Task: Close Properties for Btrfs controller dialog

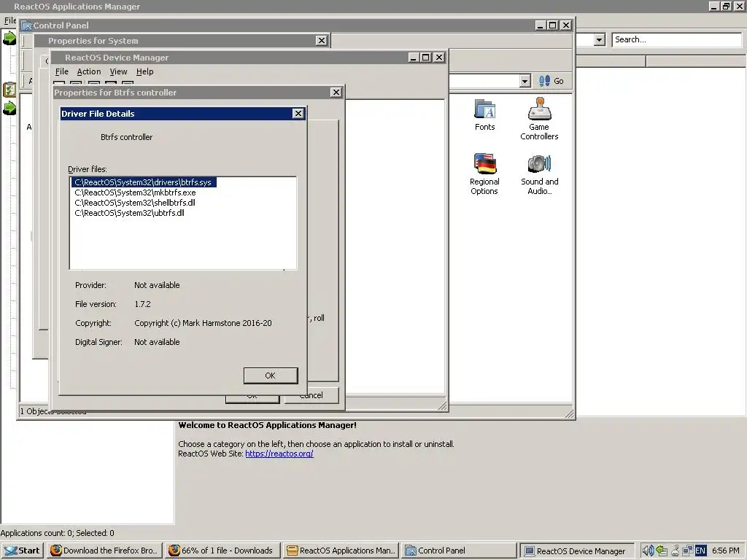Action: (x=336, y=93)
